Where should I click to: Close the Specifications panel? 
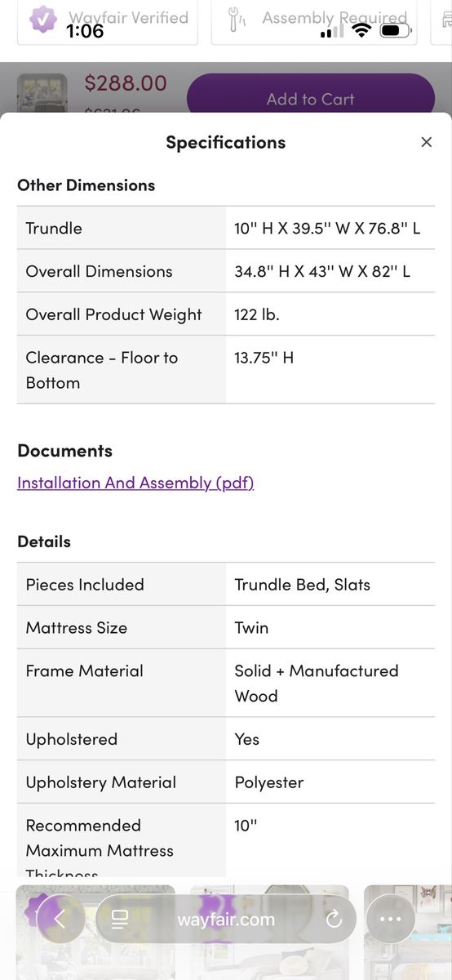pyautogui.click(x=426, y=142)
